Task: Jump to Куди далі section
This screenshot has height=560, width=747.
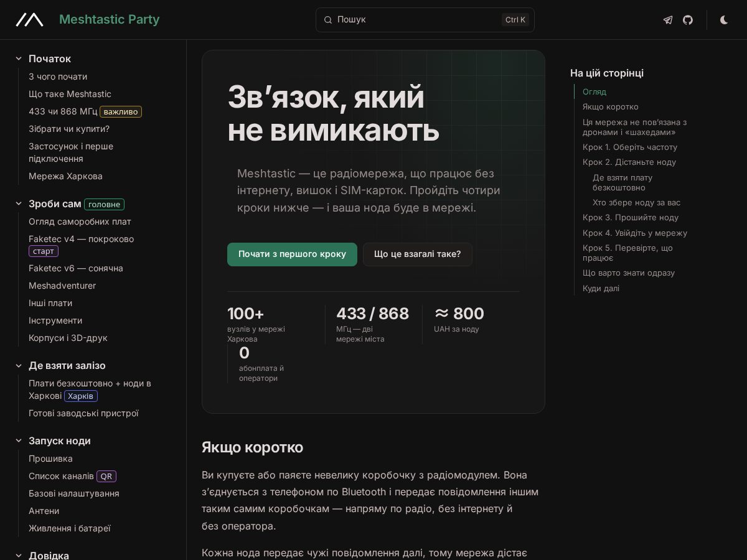Action: [601, 289]
